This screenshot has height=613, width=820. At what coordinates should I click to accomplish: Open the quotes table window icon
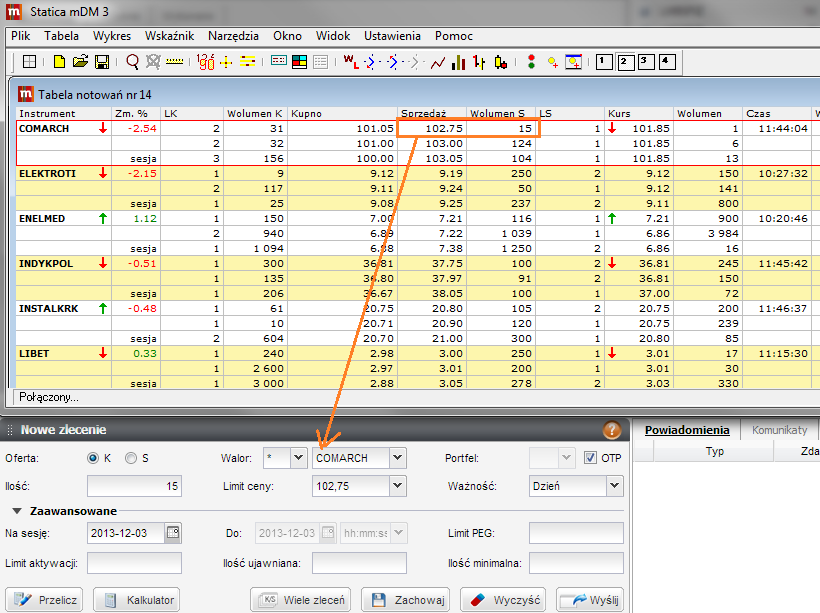click(279, 61)
